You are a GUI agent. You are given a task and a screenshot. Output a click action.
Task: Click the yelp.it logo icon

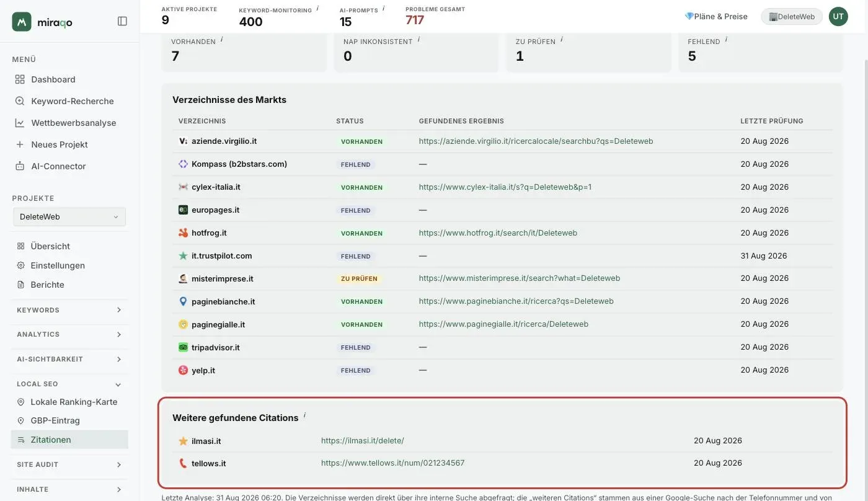[x=183, y=370]
